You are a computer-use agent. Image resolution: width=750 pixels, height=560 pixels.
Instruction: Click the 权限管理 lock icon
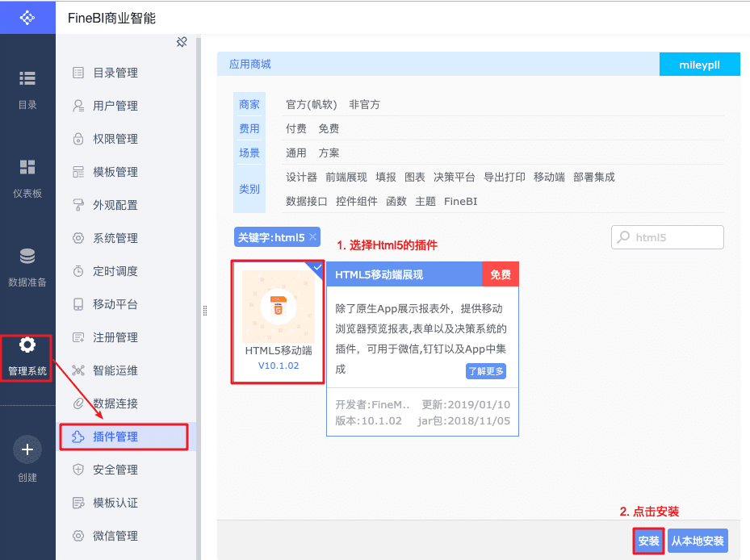pyautogui.click(x=78, y=139)
